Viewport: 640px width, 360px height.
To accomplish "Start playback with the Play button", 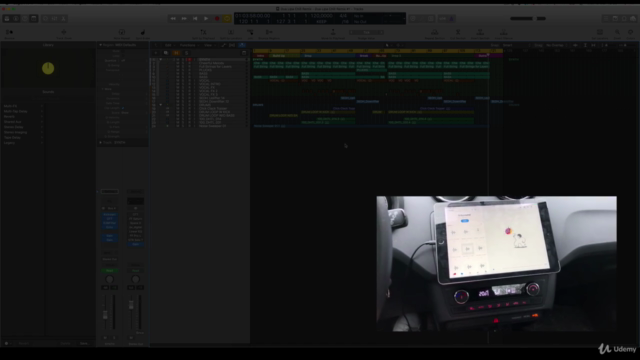I will click(206, 18).
